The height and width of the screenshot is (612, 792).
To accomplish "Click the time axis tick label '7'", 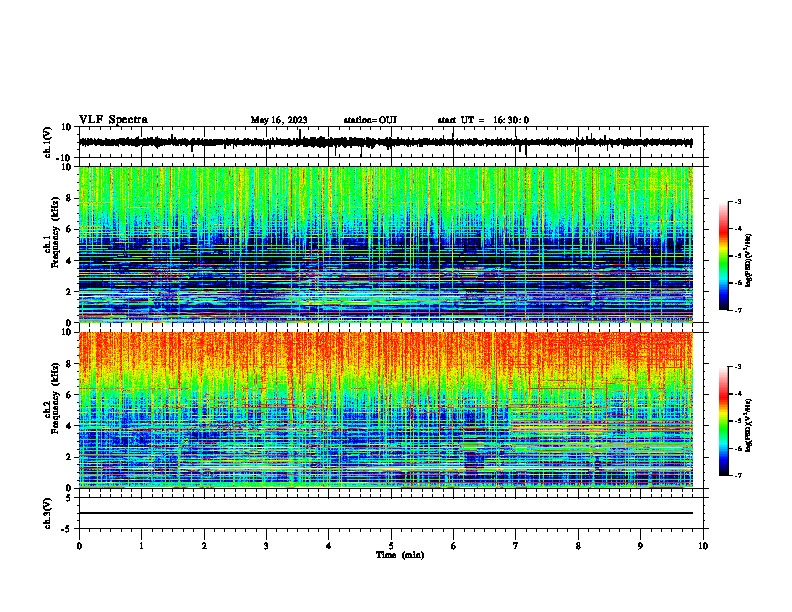I will (516, 546).
